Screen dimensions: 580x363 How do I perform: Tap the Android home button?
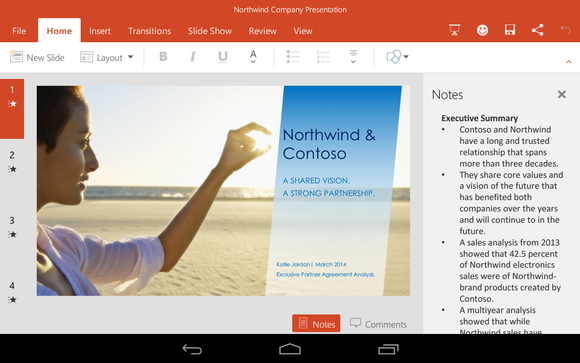point(290,349)
